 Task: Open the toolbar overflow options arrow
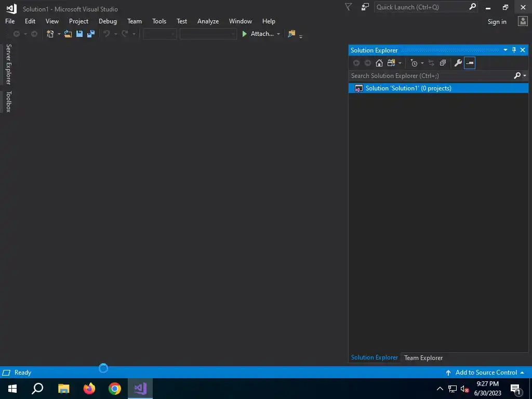301,36
